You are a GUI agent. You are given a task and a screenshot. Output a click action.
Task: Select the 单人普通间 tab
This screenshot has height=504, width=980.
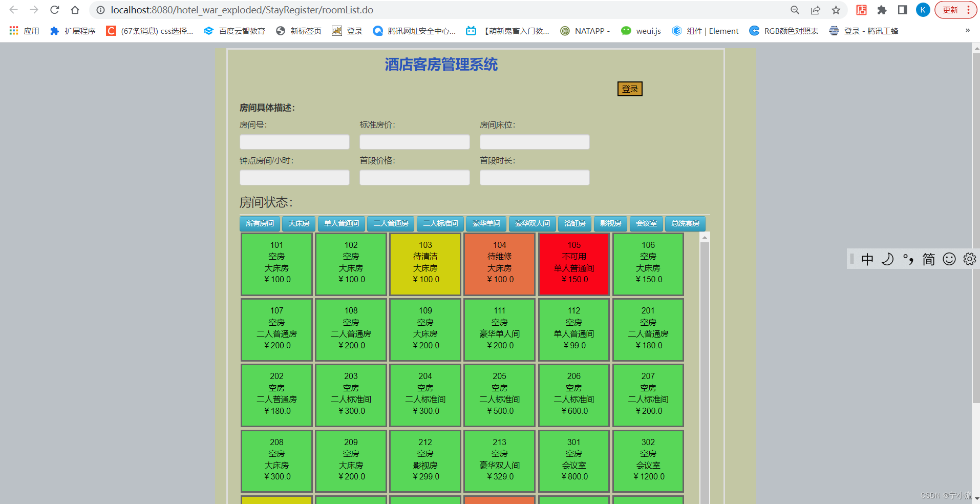(x=342, y=224)
